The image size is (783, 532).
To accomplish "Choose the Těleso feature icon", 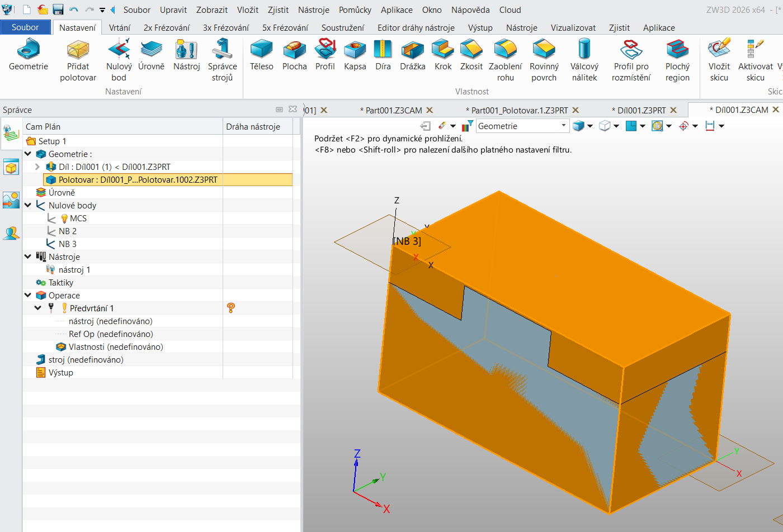I will (261, 50).
